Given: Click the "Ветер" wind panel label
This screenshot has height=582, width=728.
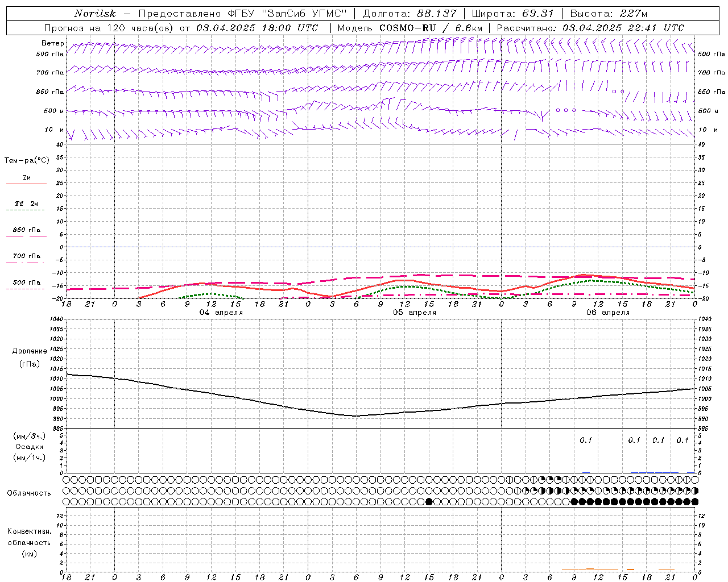Looking at the screenshot, I should (x=53, y=43).
